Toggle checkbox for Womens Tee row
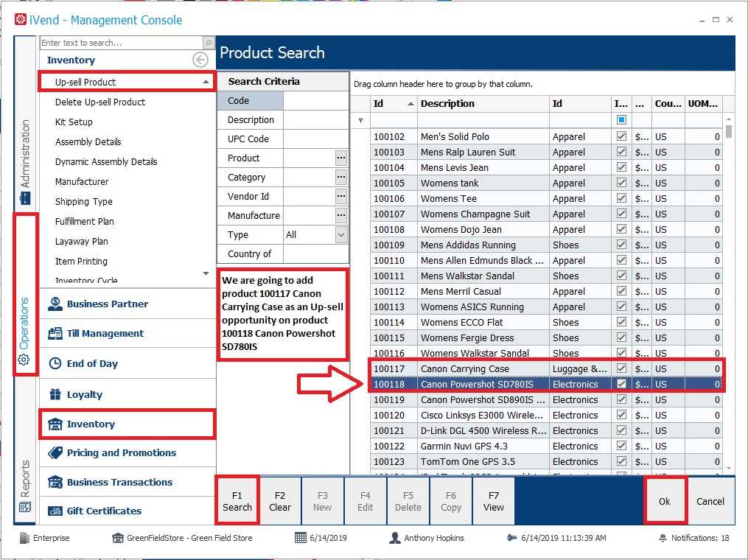748x560 pixels. tap(621, 198)
